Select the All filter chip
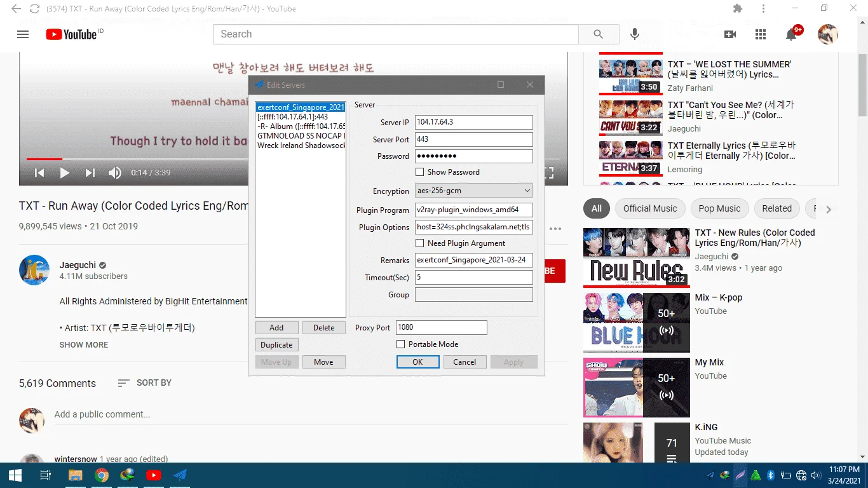This screenshot has width=868, height=488. (596, 208)
